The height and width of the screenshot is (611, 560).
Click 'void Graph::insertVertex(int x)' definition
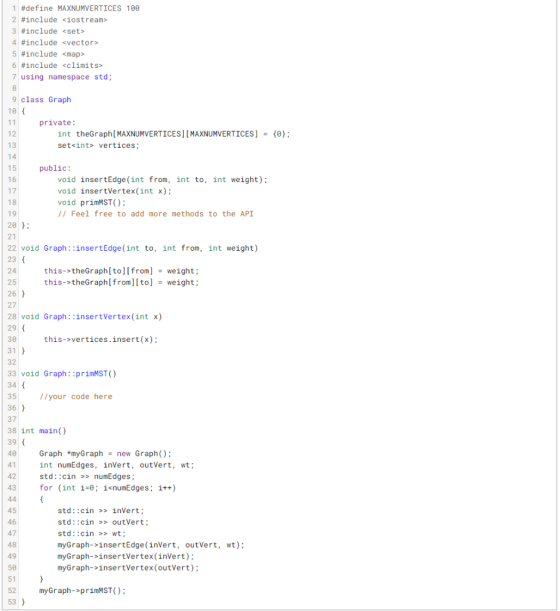(91, 316)
